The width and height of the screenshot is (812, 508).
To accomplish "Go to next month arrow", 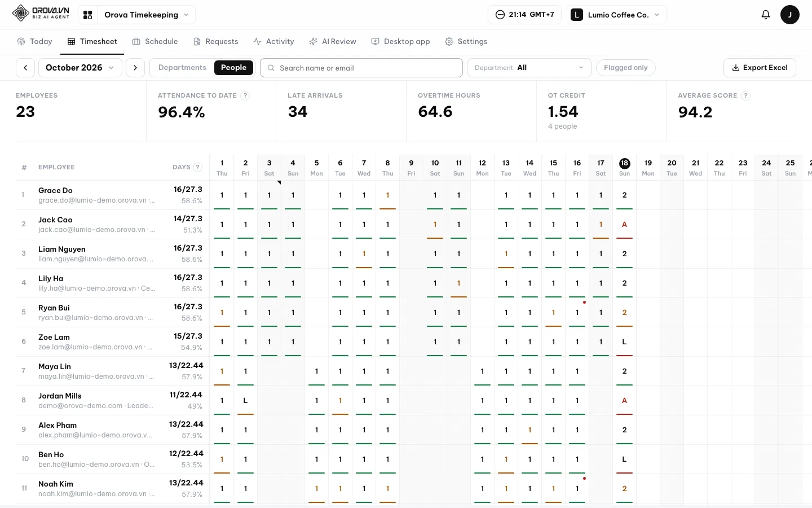I will [x=135, y=68].
